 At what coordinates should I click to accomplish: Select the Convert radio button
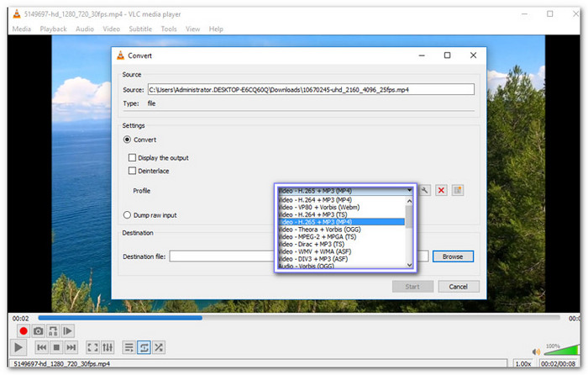click(x=128, y=140)
